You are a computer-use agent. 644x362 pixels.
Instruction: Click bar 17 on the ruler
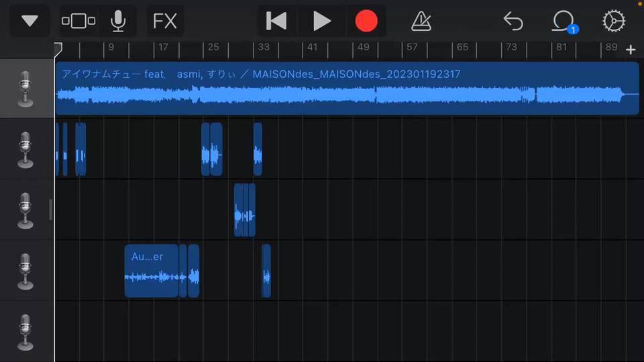tap(163, 47)
